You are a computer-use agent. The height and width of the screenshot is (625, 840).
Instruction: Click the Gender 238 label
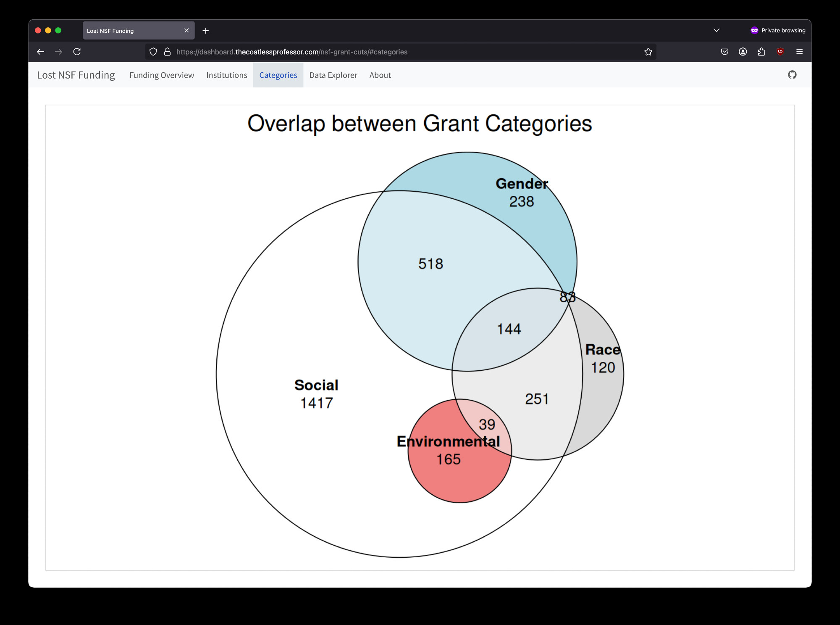pos(522,193)
